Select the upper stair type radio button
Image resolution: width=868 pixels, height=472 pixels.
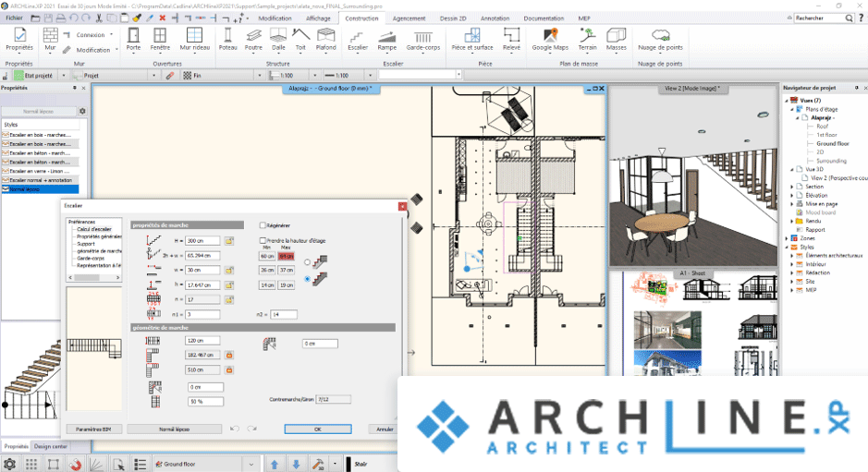tap(307, 262)
